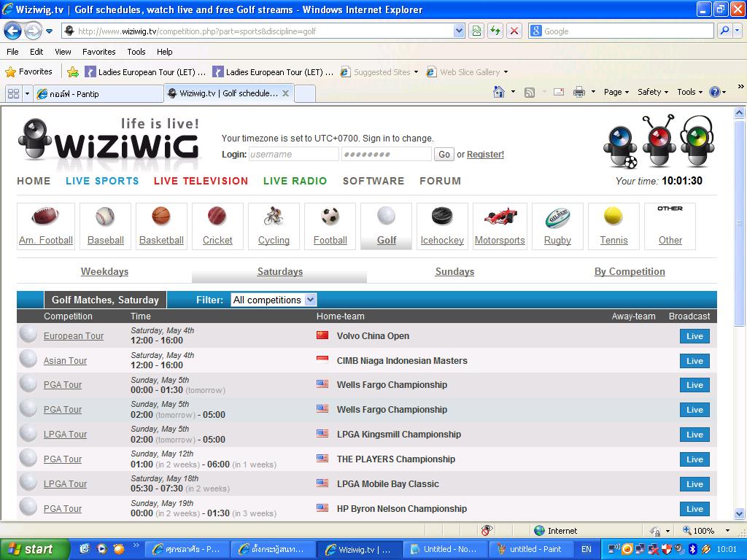
Task: Open the Filter All competitions dropdown
Action: tap(274, 300)
